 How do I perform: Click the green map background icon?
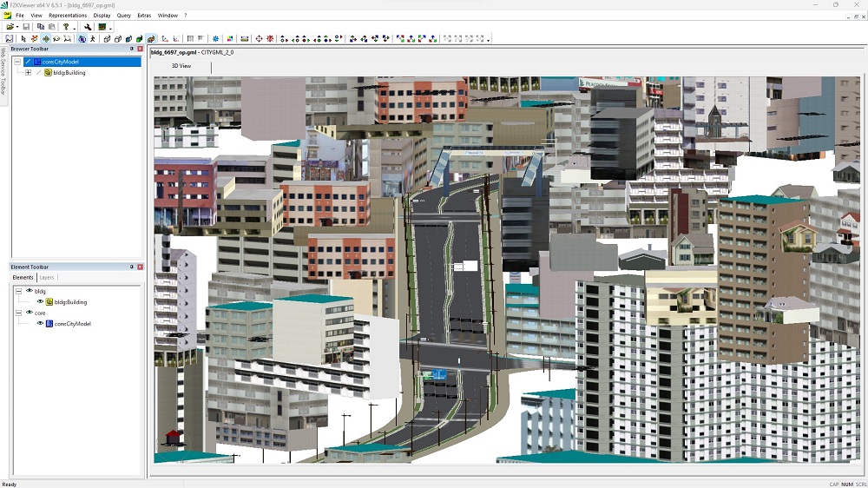tap(102, 27)
